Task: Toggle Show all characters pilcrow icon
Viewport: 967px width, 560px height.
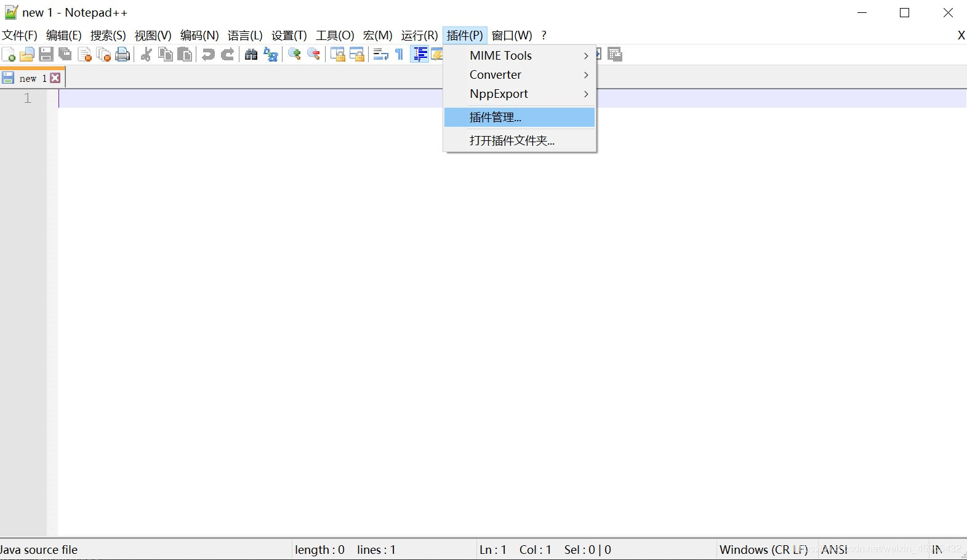Action: (x=399, y=55)
